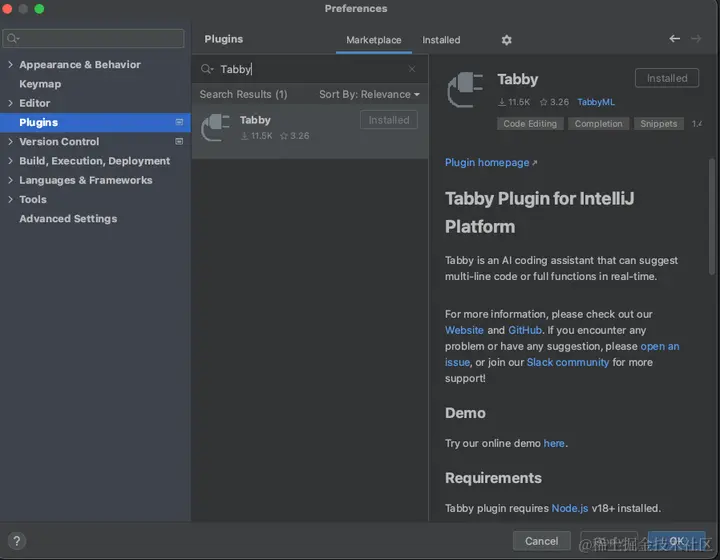This screenshot has height=560, width=720.
Task: Open the online demo 'here' link
Action: [554, 443]
